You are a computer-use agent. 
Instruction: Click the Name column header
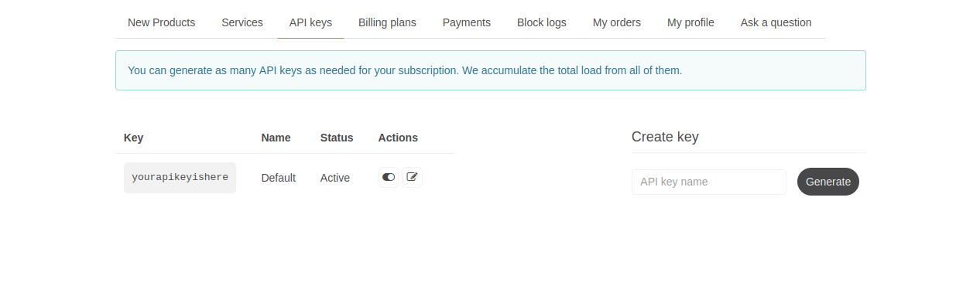pyautogui.click(x=276, y=138)
